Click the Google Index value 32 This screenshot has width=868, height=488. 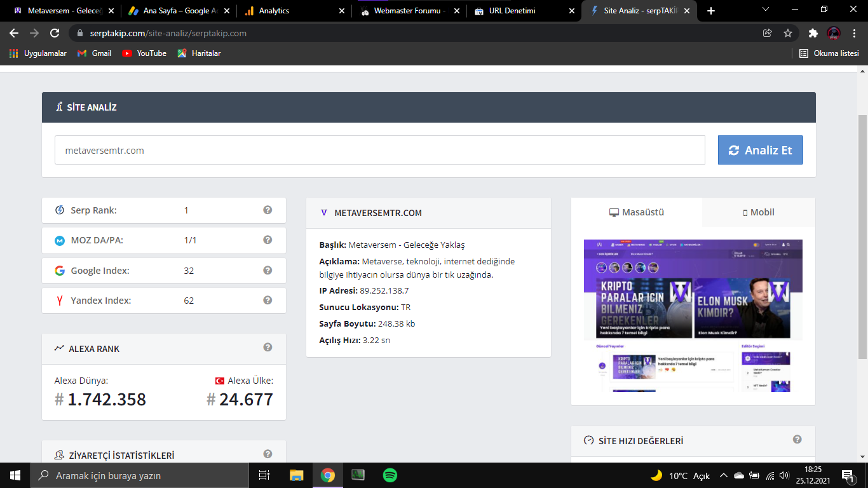pyautogui.click(x=189, y=271)
